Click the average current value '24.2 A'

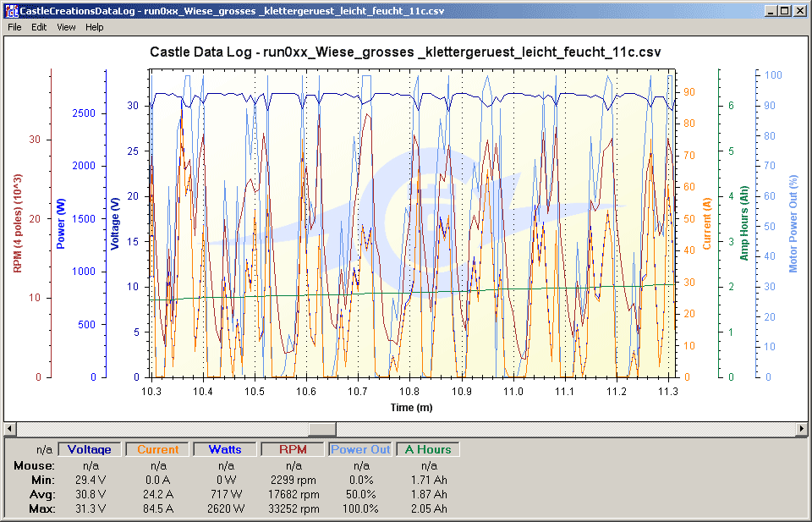[x=158, y=495]
